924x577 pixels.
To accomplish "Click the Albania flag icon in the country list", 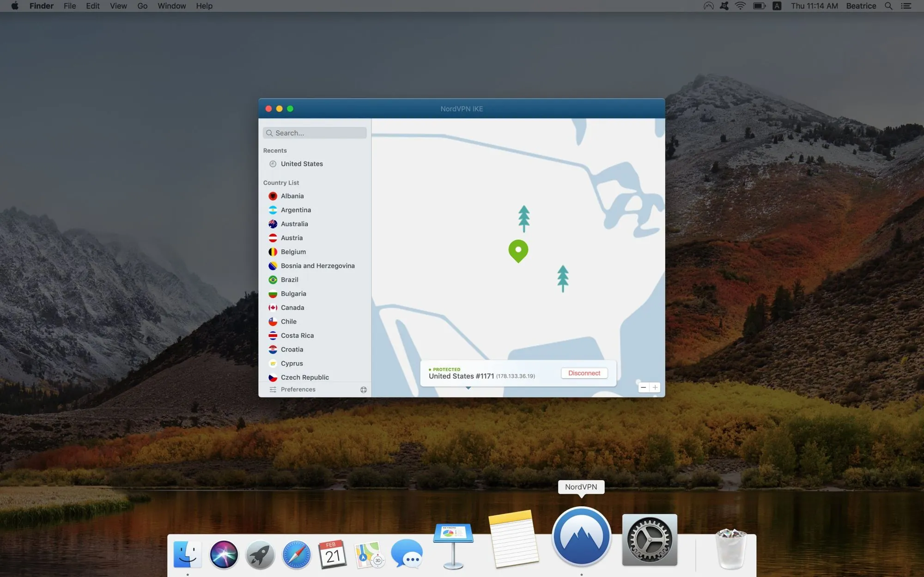I will [x=273, y=196].
